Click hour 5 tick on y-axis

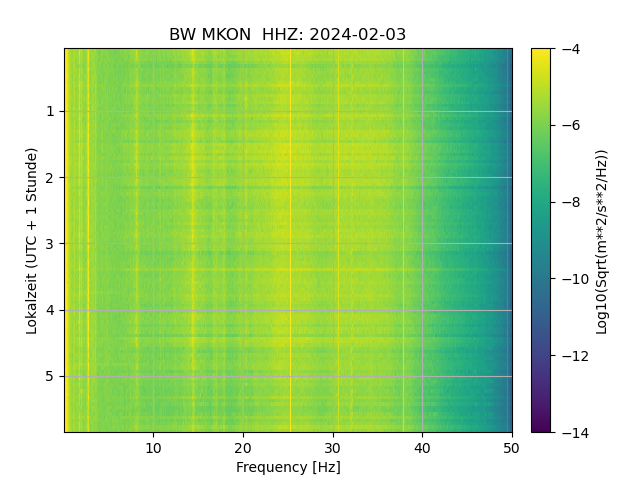pos(50,376)
